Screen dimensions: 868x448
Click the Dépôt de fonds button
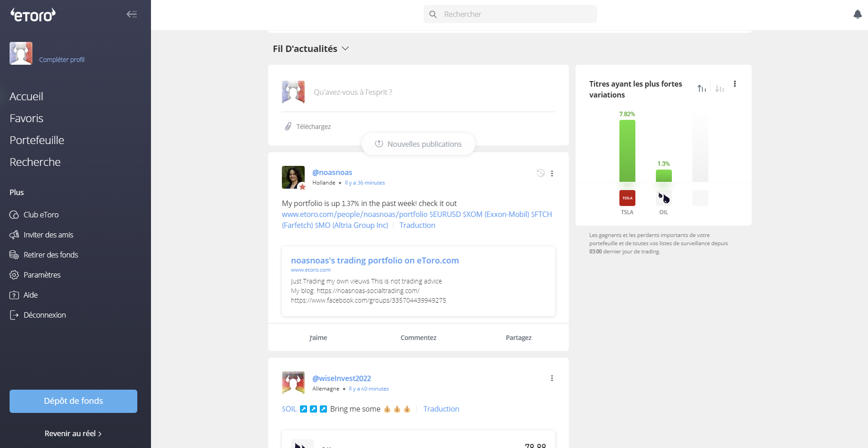point(73,401)
